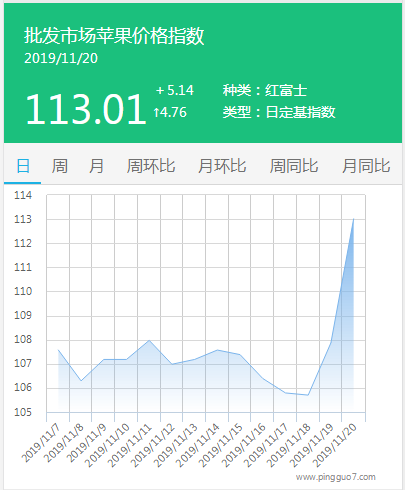405x490 pixels.
Task: Click the percent change ↑4.76
Action: [x=170, y=112]
